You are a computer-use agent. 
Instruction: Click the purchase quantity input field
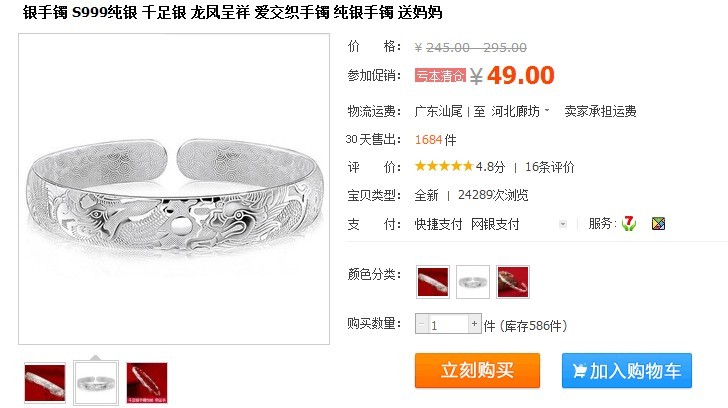coord(448,324)
